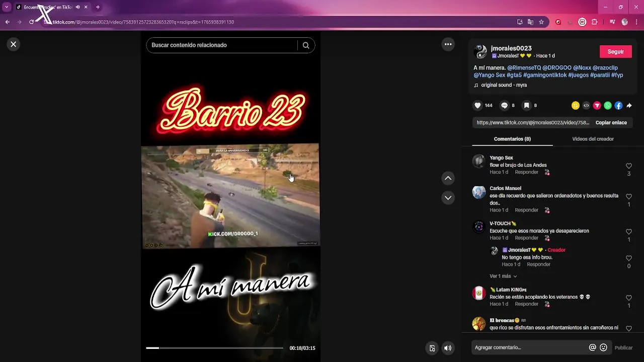Screen dimensions: 644x362
Task: Share the video to Facebook
Action: tap(618, 106)
